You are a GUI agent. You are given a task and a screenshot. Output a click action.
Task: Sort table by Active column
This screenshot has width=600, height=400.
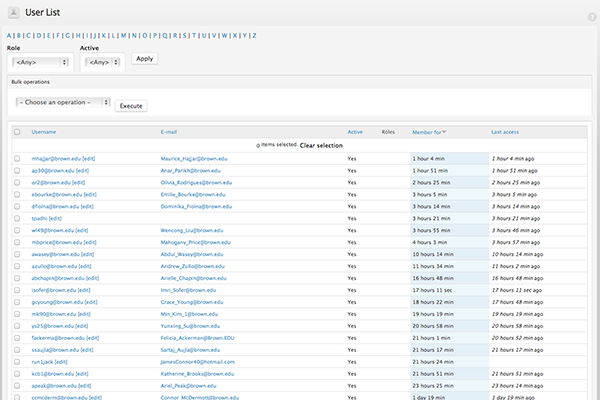click(355, 132)
